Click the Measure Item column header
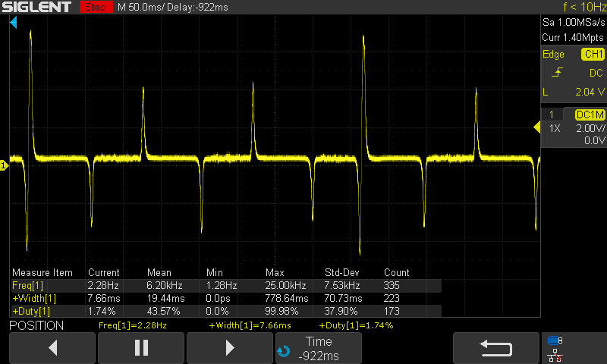Viewport: 607px width, 364px height. pyautogui.click(x=42, y=273)
